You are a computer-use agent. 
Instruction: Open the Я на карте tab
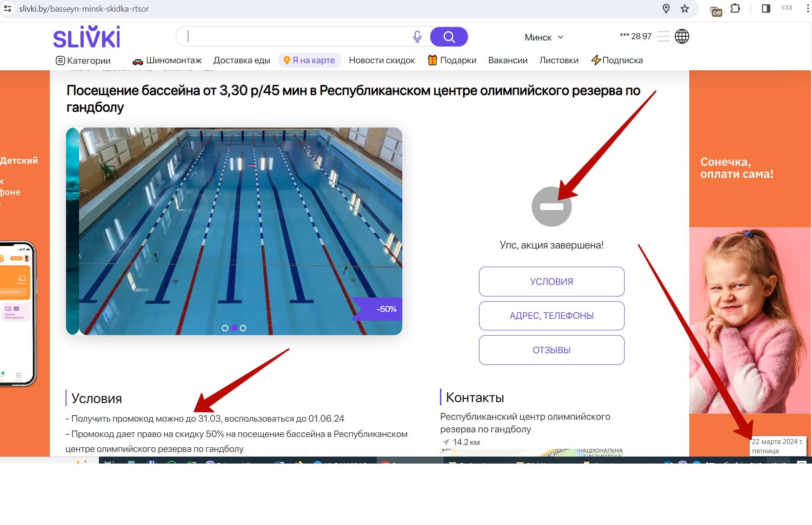309,61
